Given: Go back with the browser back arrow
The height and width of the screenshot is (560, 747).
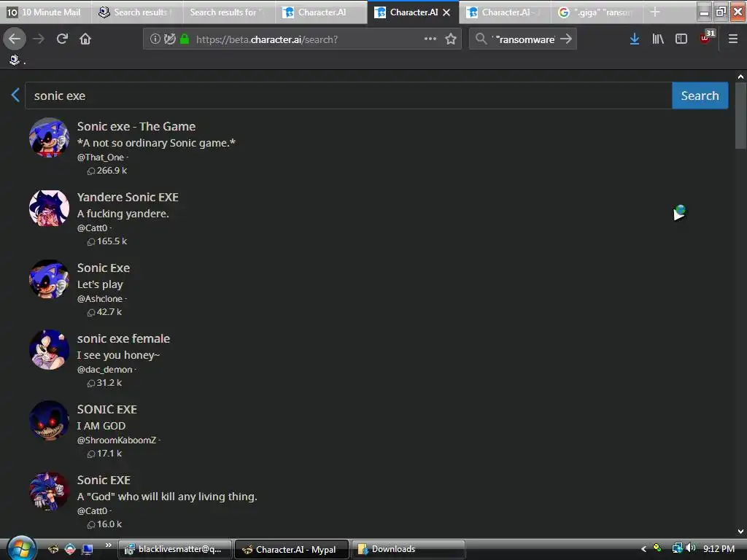Looking at the screenshot, I should (15, 39).
